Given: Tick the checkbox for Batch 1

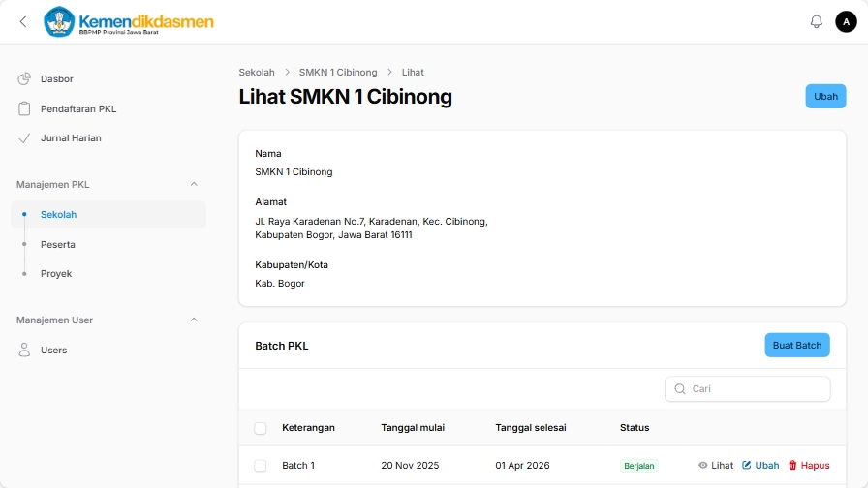Looking at the screenshot, I should [260, 466].
